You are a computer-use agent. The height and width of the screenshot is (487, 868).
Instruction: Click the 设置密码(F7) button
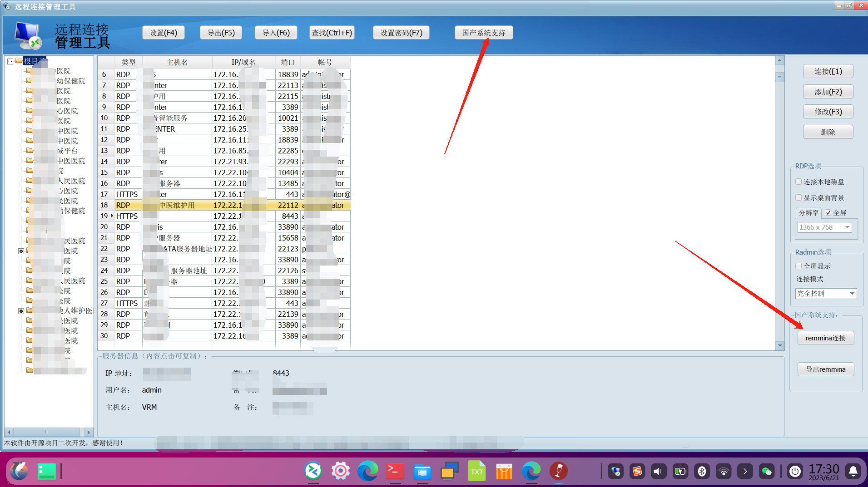pyautogui.click(x=402, y=33)
